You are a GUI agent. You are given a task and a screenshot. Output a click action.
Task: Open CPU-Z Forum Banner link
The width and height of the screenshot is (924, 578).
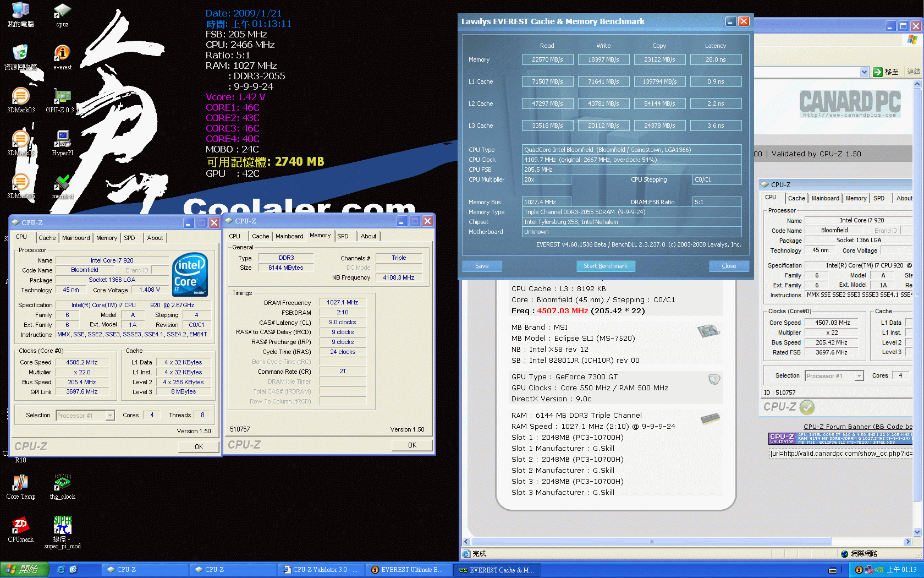pos(857,427)
